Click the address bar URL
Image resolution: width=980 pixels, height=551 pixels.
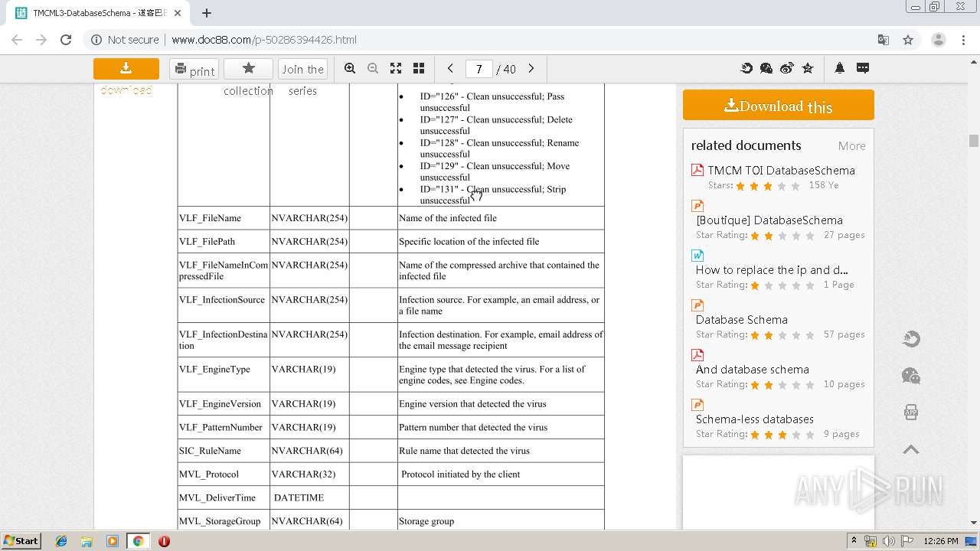264,40
